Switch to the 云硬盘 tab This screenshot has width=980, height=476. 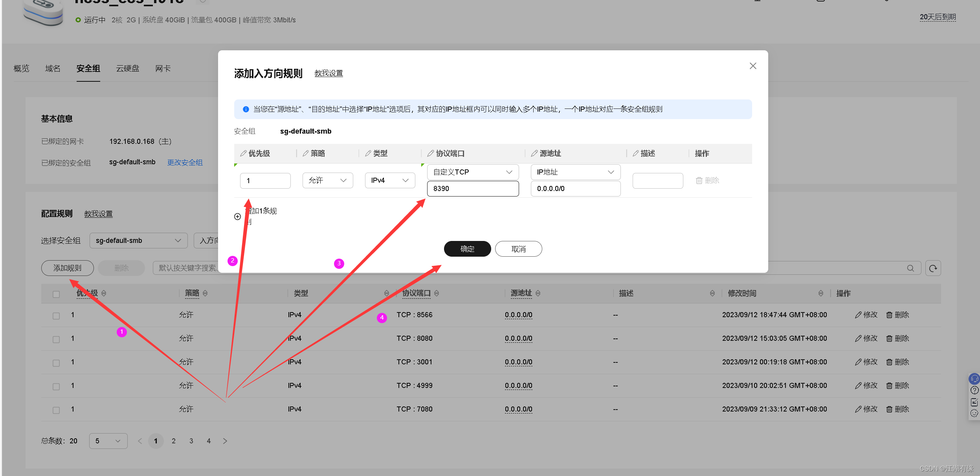[127, 69]
